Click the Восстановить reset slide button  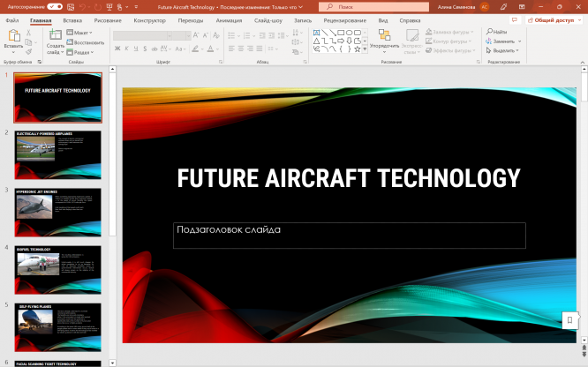pos(86,42)
